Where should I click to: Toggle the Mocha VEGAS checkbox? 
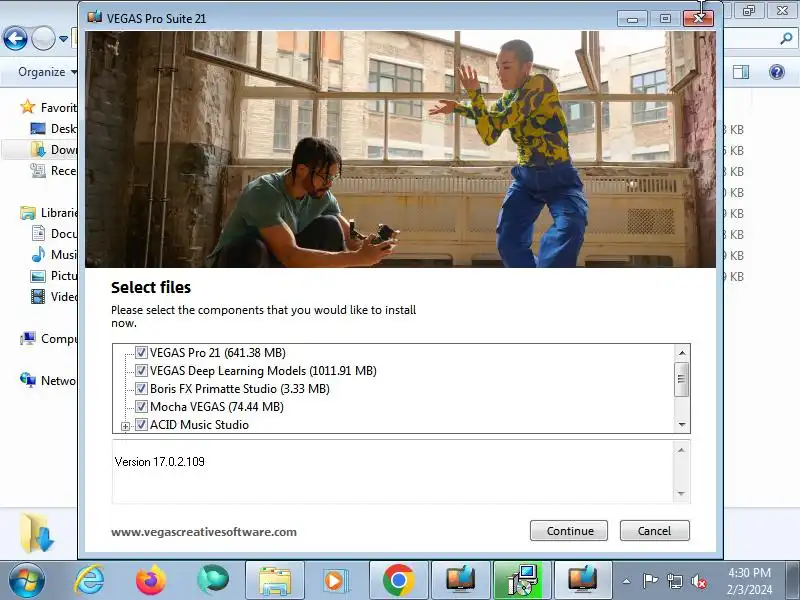pyautogui.click(x=141, y=407)
